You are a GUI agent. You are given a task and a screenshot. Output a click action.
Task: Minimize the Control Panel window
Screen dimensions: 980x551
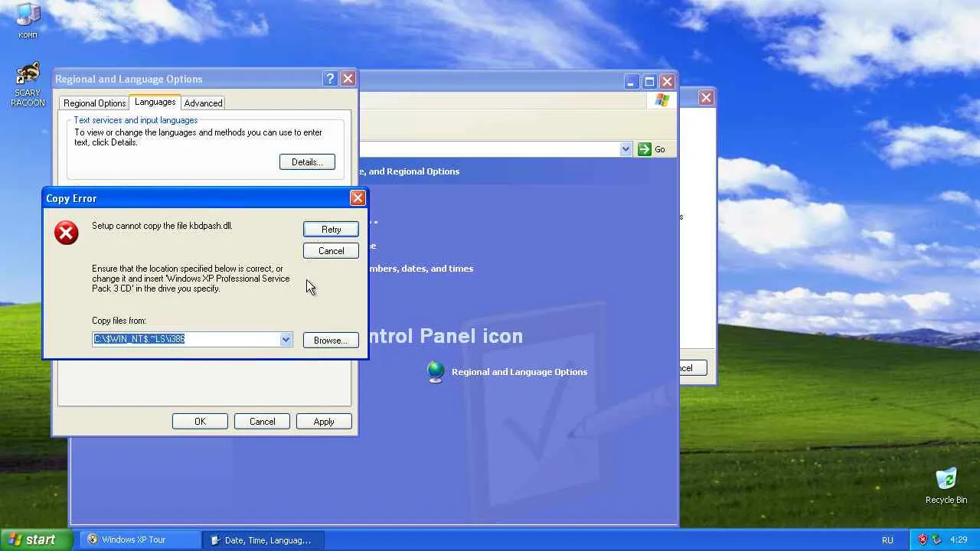point(631,81)
